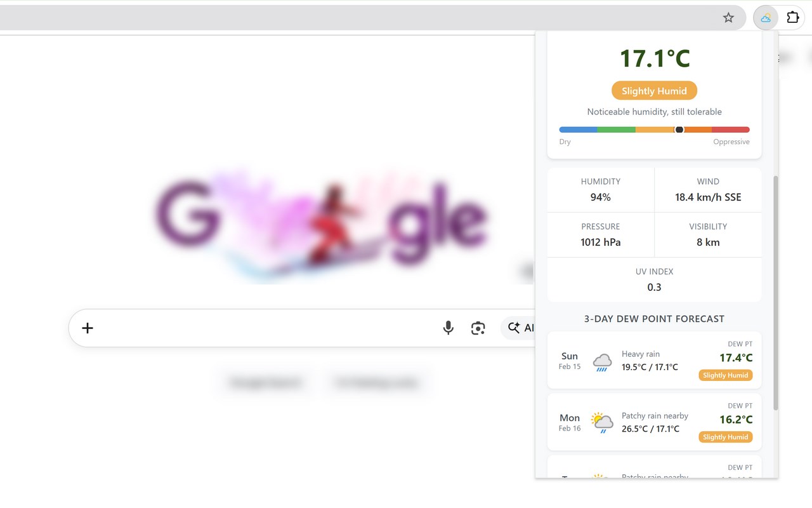Click the Oppressive label under the scale
This screenshot has width=812, height=508.
(731, 142)
